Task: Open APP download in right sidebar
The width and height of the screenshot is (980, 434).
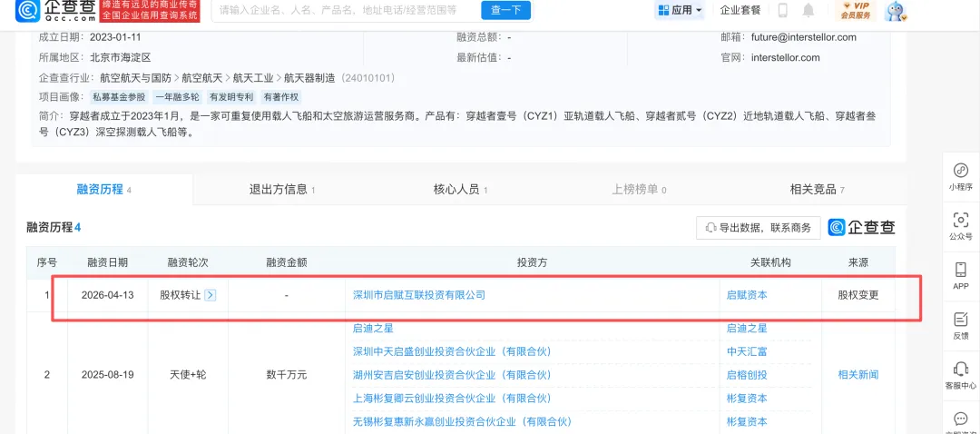Action: pyautogui.click(x=960, y=276)
